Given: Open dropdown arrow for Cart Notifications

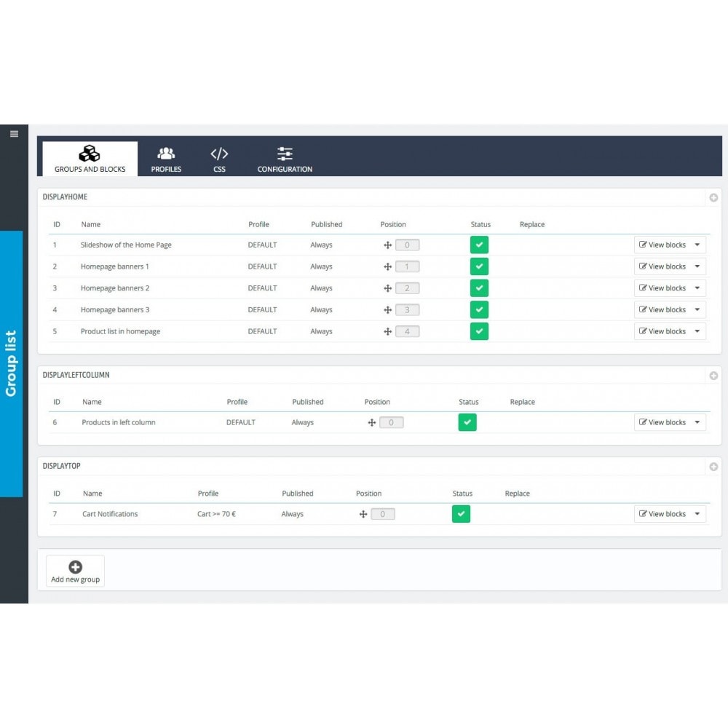Looking at the screenshot, I should (x=697, y=513).
